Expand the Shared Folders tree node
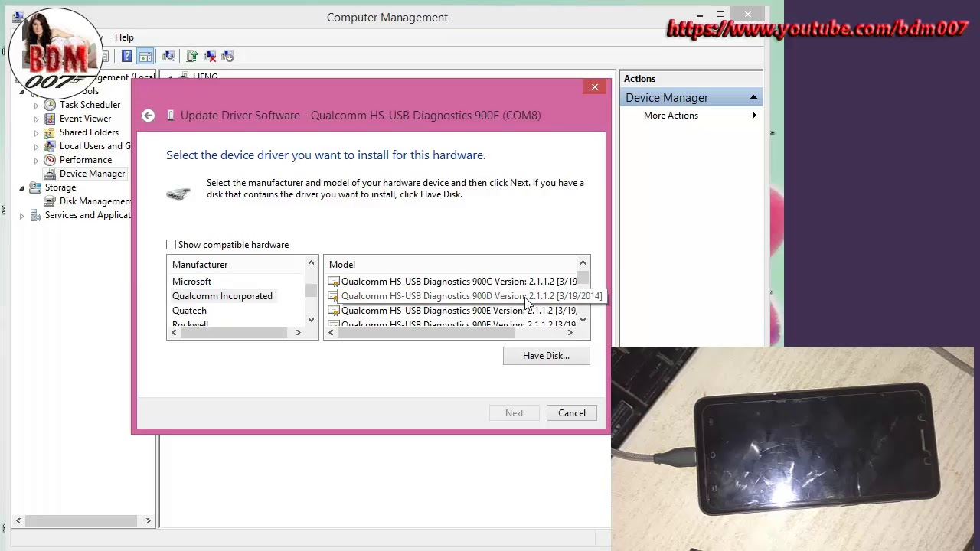This screenshot has height=551, width=980. 36,132
